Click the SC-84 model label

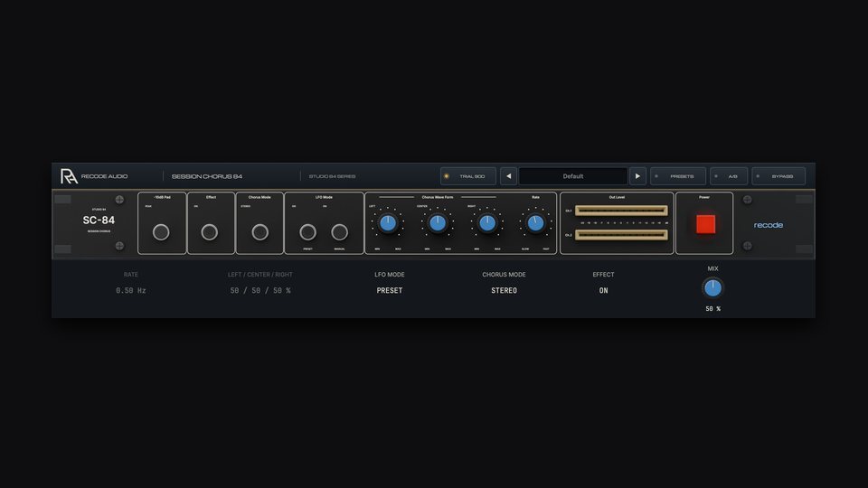coord(99,221)
